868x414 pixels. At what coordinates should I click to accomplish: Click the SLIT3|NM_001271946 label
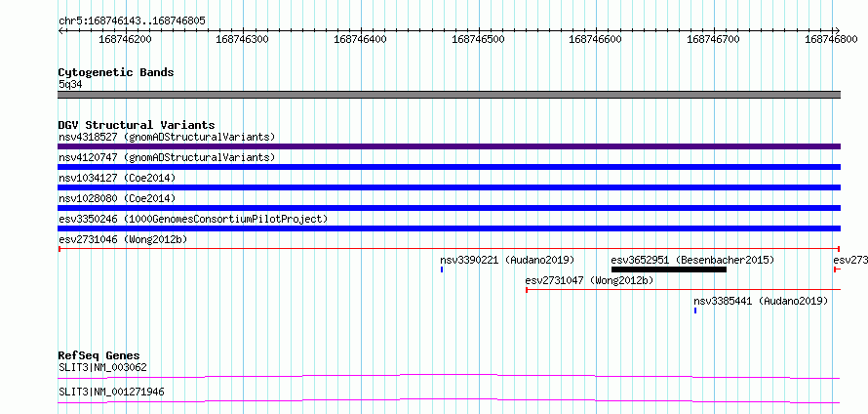(x=111, y=392)
